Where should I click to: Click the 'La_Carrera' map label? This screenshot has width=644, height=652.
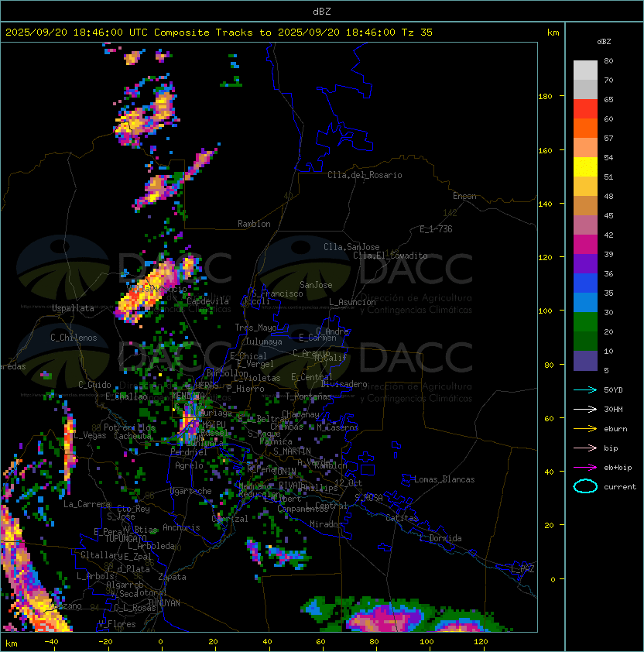click(x=87, y=504)
